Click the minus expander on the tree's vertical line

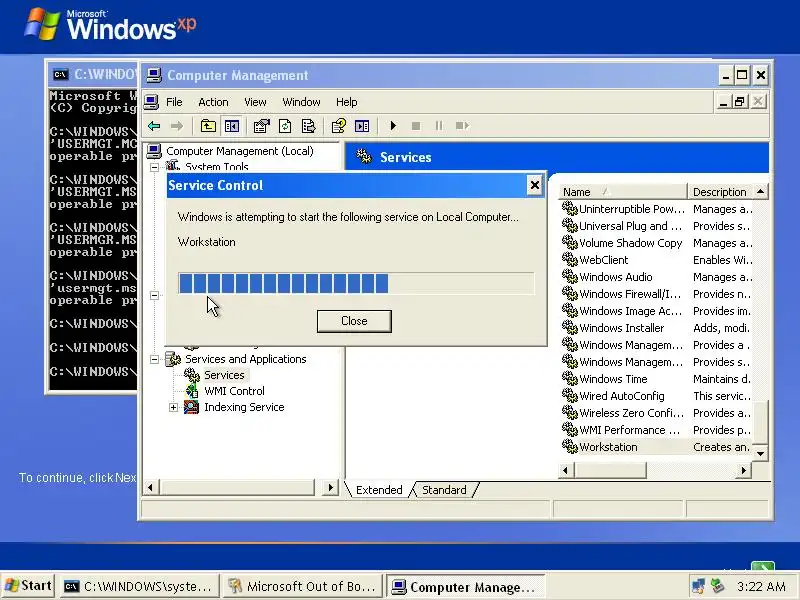pos(154,295)
